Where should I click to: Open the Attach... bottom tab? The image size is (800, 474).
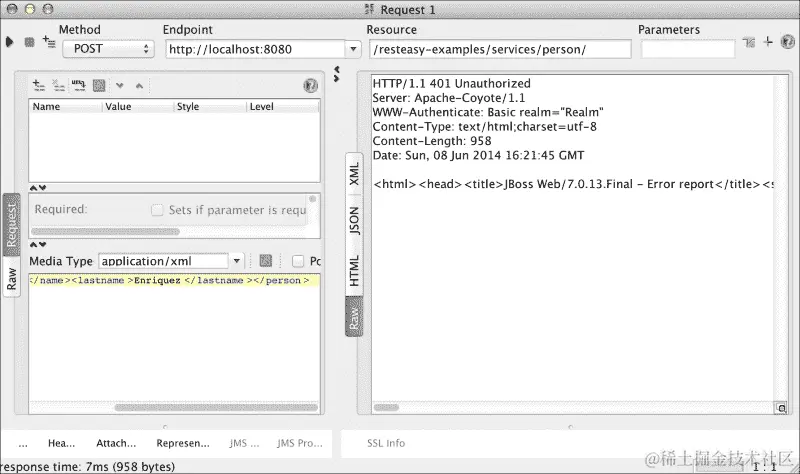tap(116, 443)
